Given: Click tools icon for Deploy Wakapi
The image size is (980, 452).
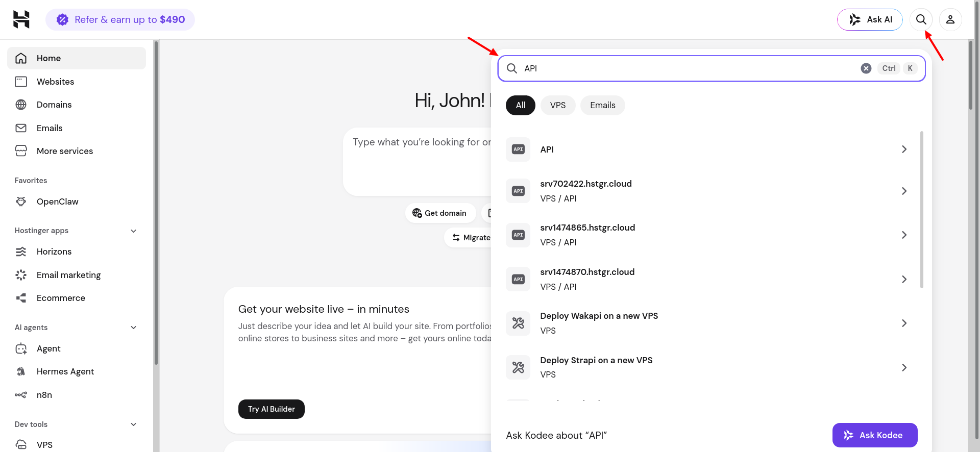Looking at the screenshot, I should pos(518,323).
